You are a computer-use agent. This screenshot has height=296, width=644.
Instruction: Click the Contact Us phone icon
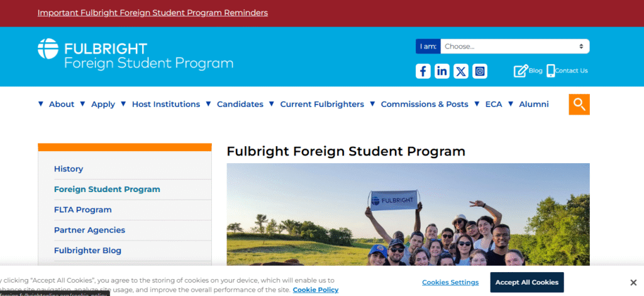(x=551, y=71)
